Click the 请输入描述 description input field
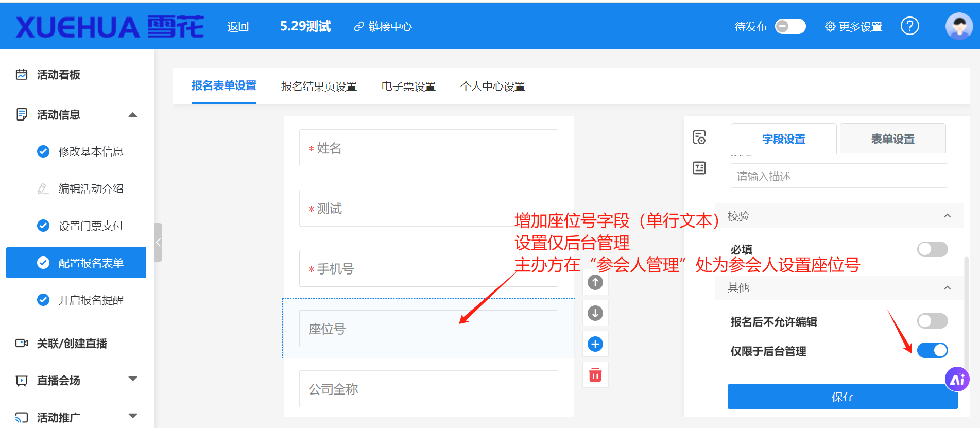The height and width of the screenshot is (428, 980). point(839,176)
